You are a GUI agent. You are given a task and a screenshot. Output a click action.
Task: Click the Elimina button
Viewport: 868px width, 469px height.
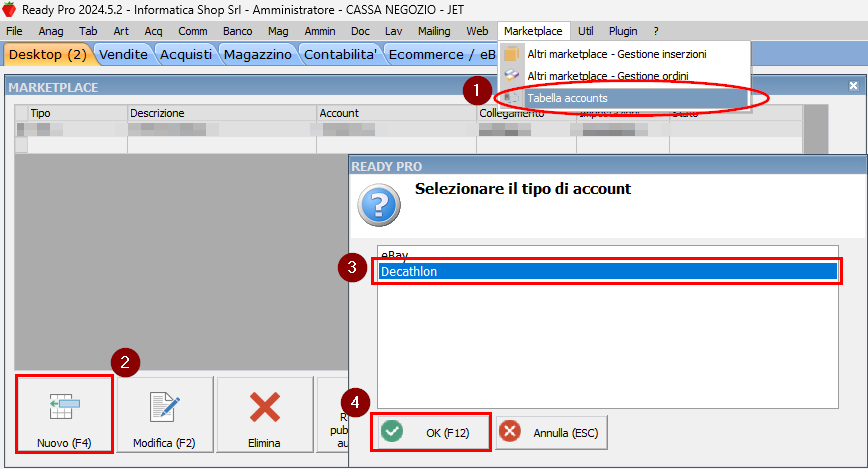tap(265, 414)
